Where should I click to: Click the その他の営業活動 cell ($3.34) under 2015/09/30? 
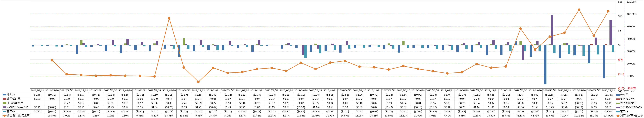point(301,107)
